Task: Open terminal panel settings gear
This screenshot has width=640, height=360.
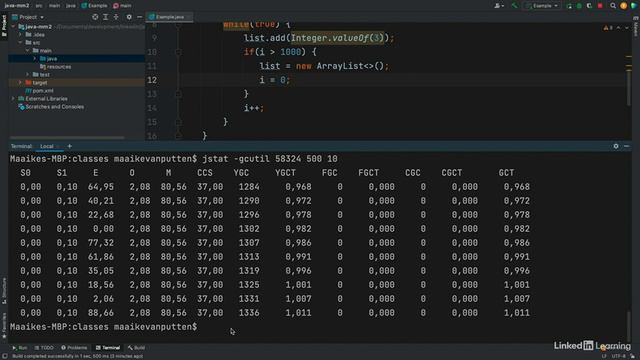Action: click(616, 146)
